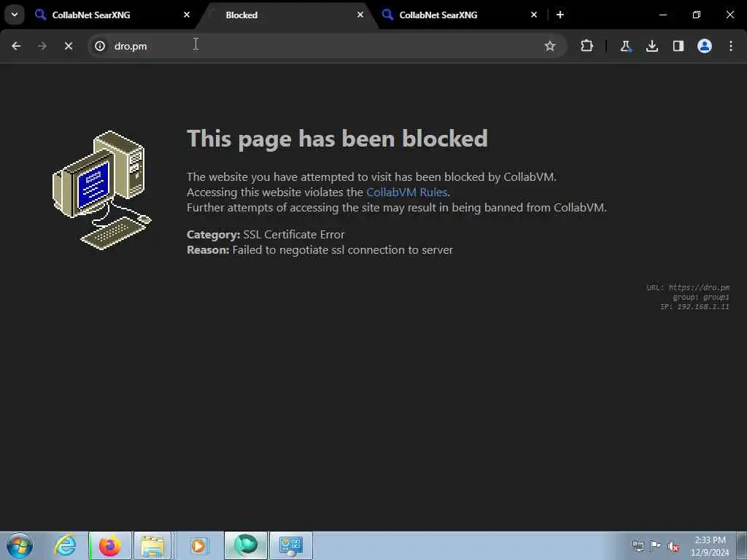Click the URL: https://dro.pm text
This screenshot has height=560, width=747.
coord(688,287)
